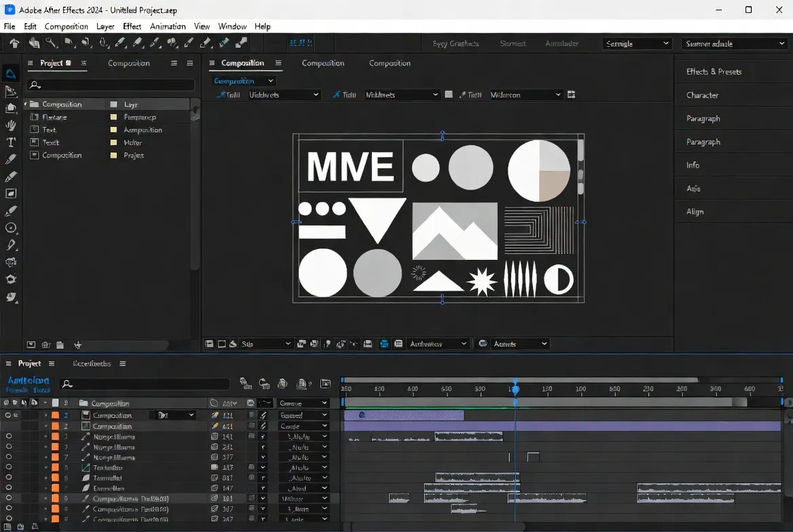Open the Canene dropdown in the timeline header

pos(303,403)
